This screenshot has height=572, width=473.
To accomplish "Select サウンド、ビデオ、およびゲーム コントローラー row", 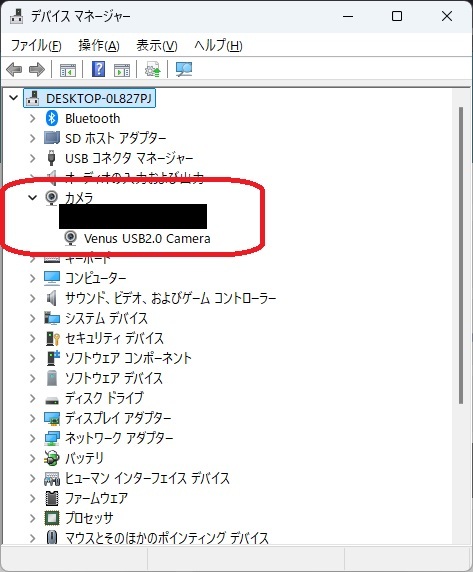I will [170, 298].
